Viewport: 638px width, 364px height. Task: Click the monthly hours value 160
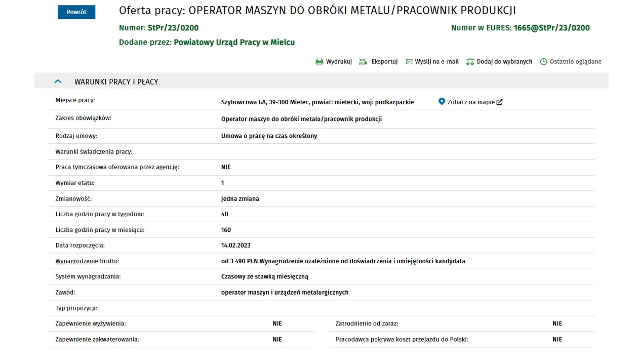click(226, 230)
